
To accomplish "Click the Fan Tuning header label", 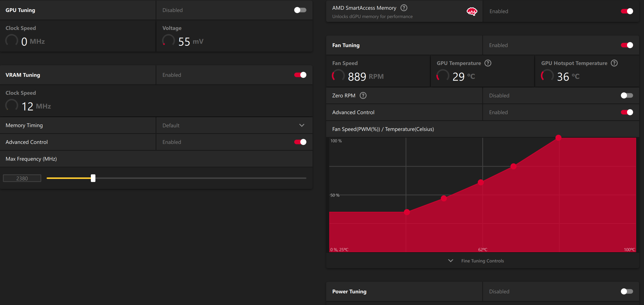I will click(346, 45).
